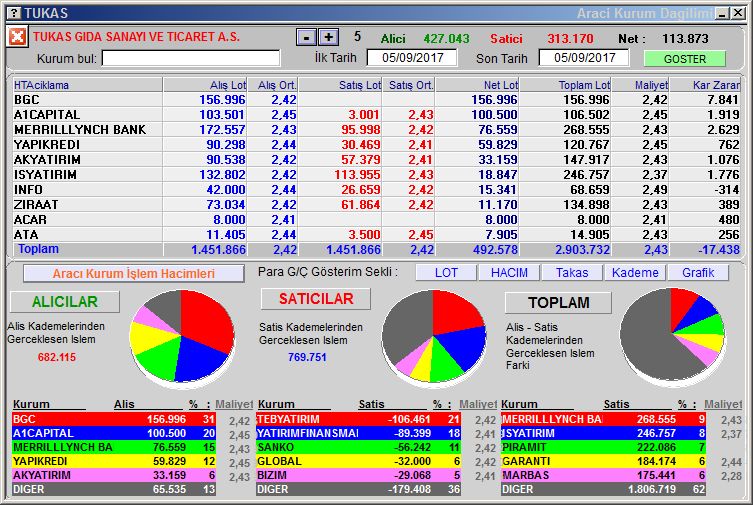Increase the count with the plus button
This screenshot has width=753, height=505.
[328, 37]
